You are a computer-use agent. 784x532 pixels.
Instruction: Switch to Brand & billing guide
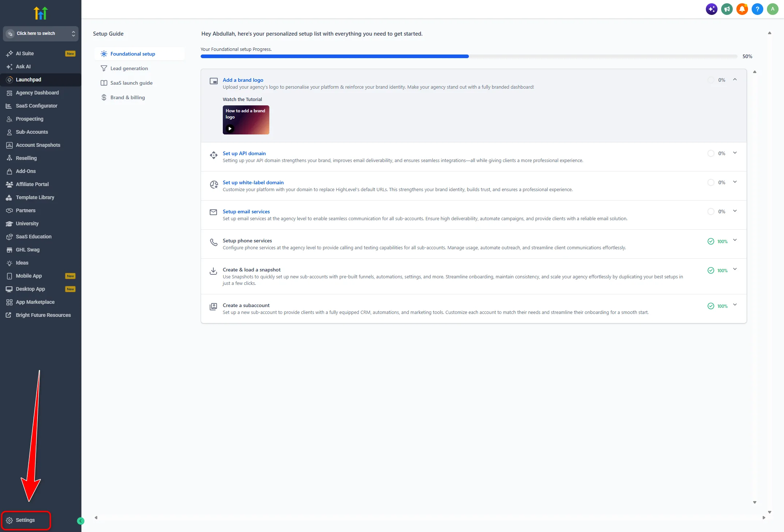tap(139, 97)
